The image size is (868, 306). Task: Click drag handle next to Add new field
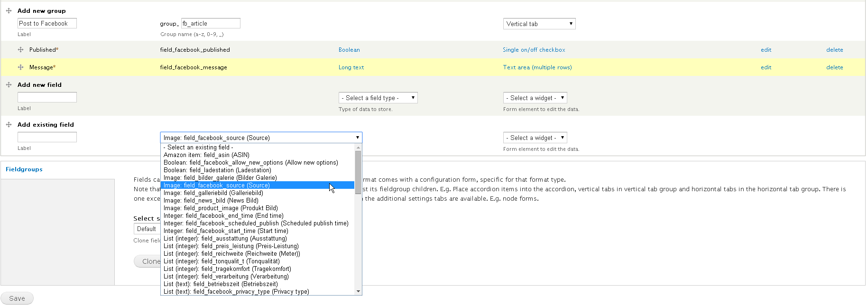[9, 85]
